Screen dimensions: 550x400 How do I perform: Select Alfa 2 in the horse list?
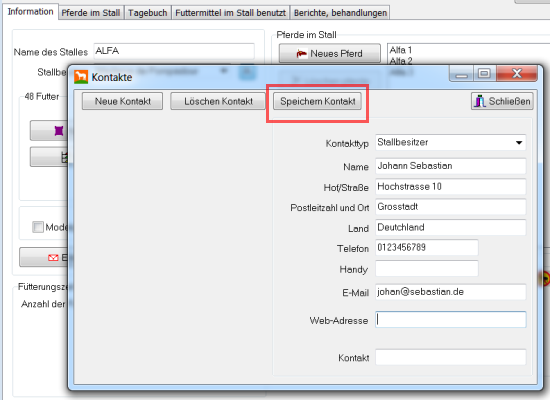(401, 61)
